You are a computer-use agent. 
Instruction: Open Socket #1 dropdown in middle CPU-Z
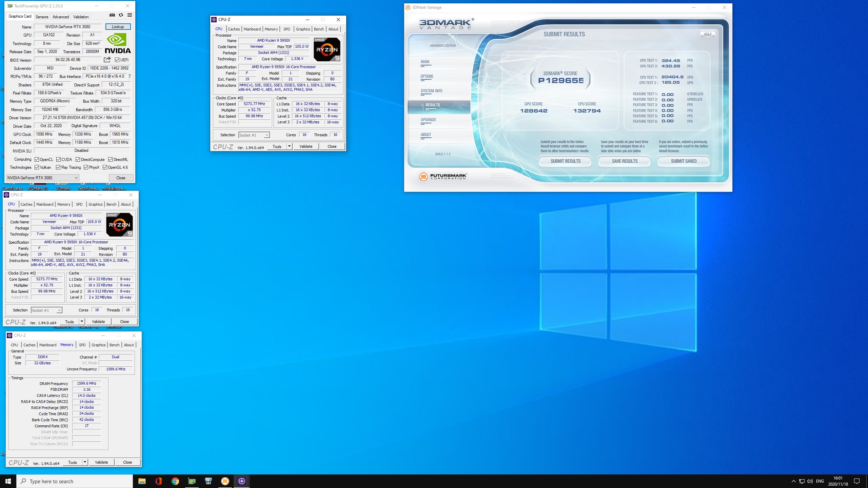(x=46, y=310)
